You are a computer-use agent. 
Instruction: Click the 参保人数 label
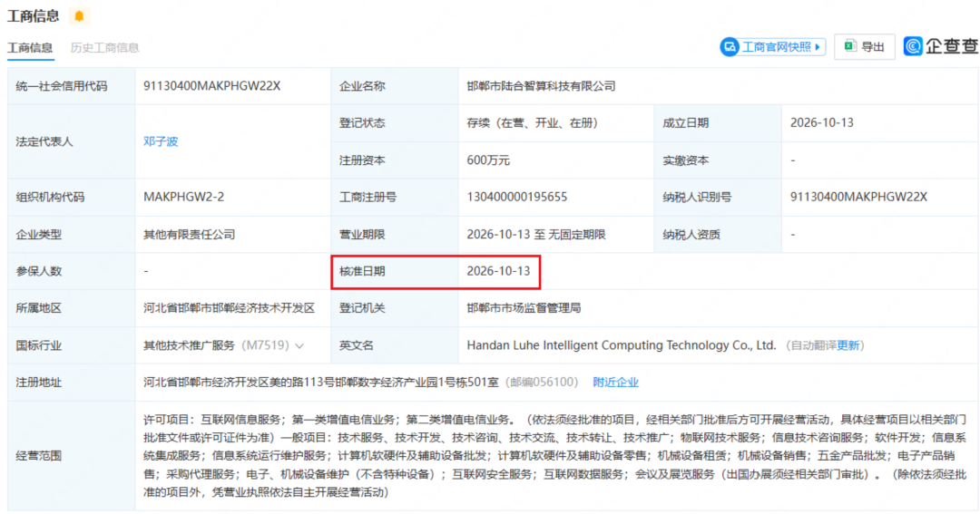click(39, 271)
